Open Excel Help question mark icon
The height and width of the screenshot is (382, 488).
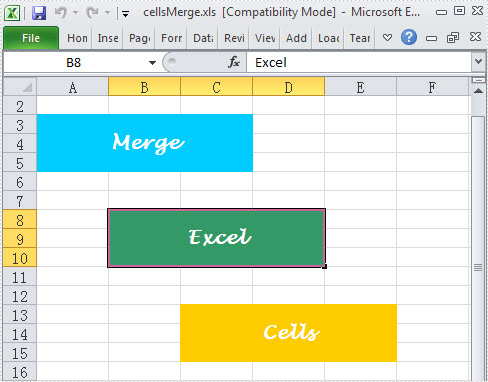pyautogui.click(x=409, y=37)
